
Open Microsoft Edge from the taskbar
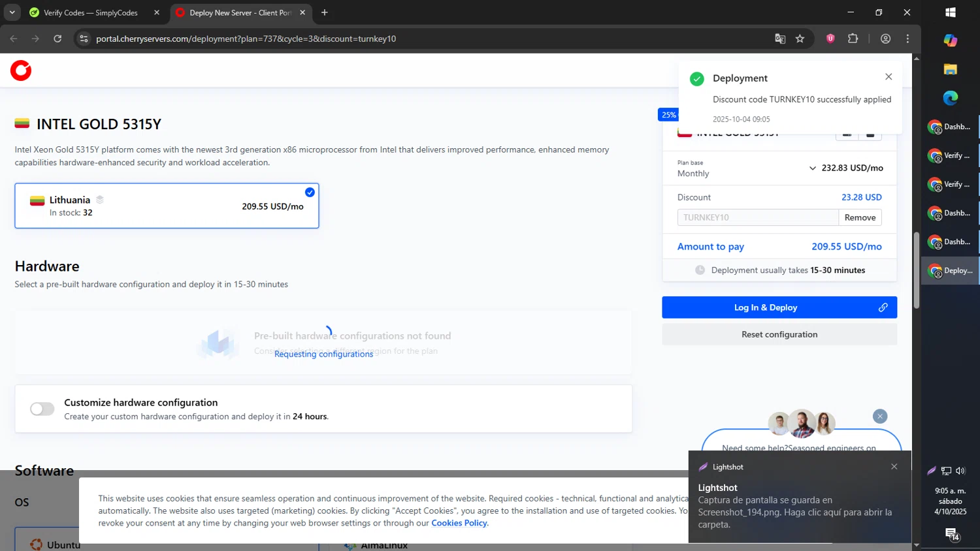(x=951, y=98)
